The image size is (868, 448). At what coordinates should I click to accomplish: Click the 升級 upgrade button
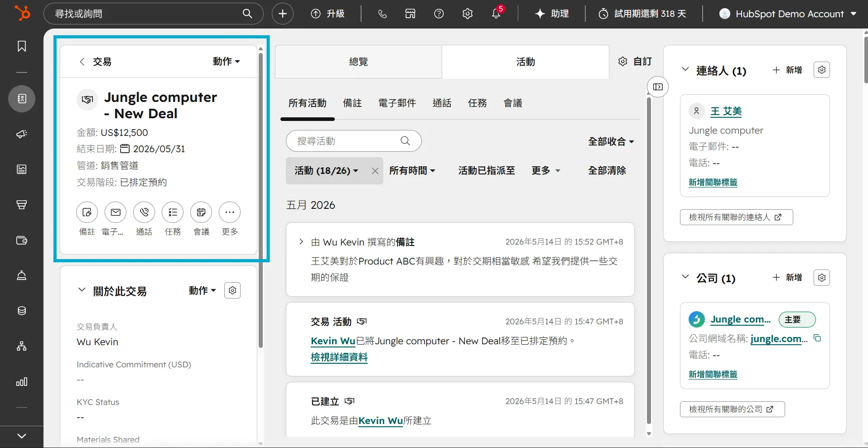pos(328,14)
